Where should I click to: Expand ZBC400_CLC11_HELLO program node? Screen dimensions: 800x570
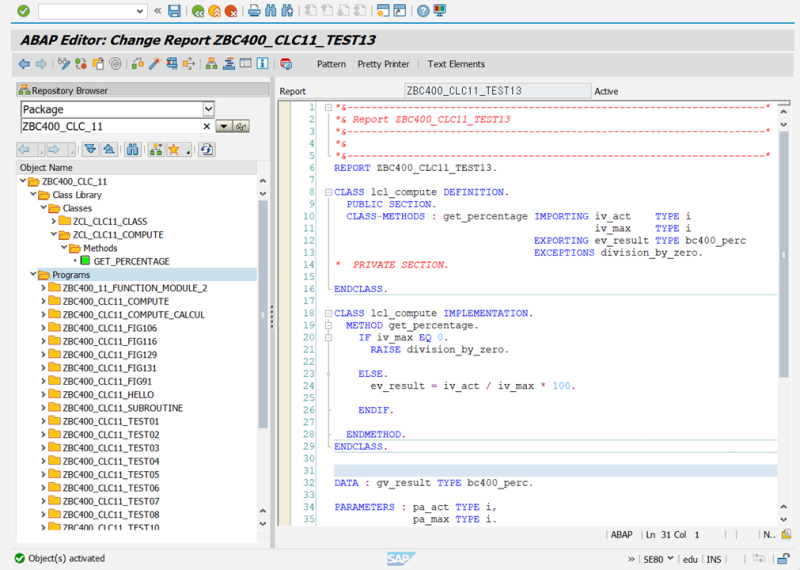click(43, 394)
